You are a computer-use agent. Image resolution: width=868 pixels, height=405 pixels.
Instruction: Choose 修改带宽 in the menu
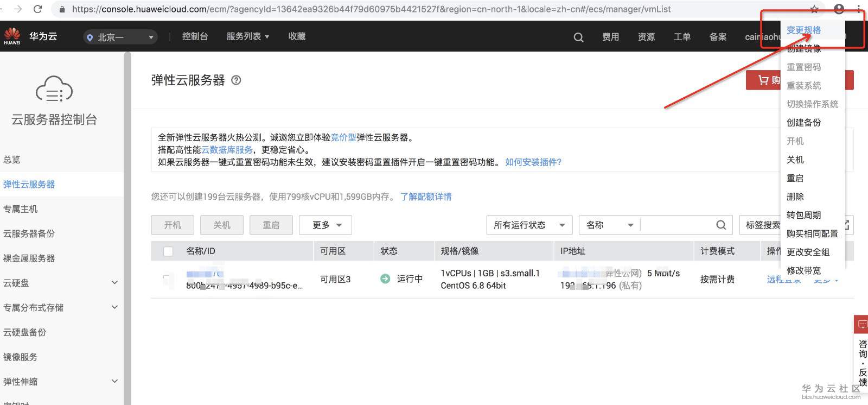(x=803, y=270)
